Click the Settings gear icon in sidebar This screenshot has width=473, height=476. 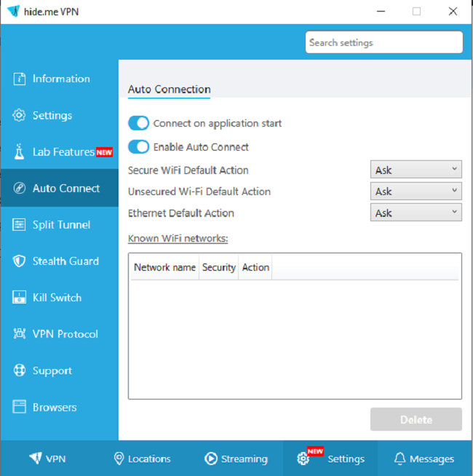[x=19, y=115]
